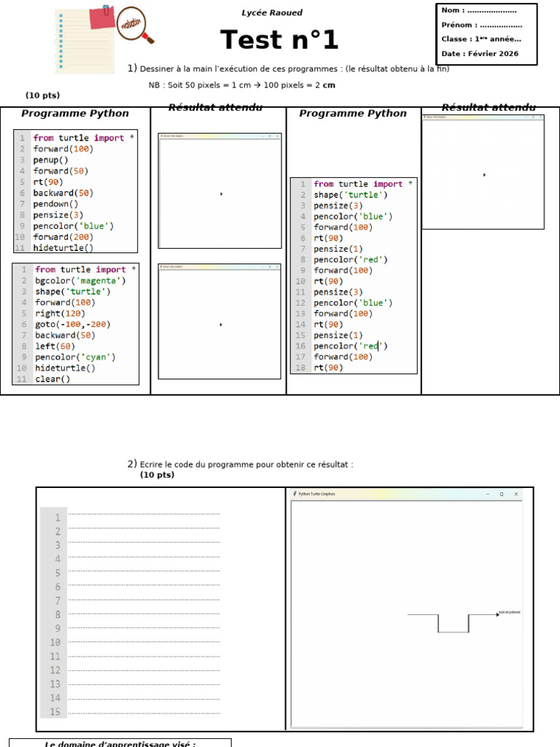Click answer line number 15 dotted field
Image resolution: width=560 pixels, height=747 pixels.
point(144,713)
